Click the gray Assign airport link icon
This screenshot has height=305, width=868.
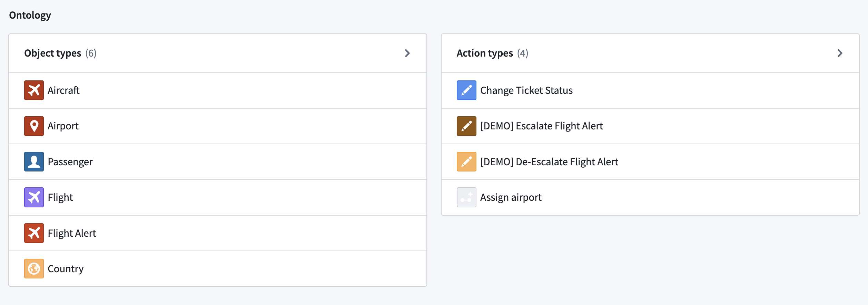point(466,197)
